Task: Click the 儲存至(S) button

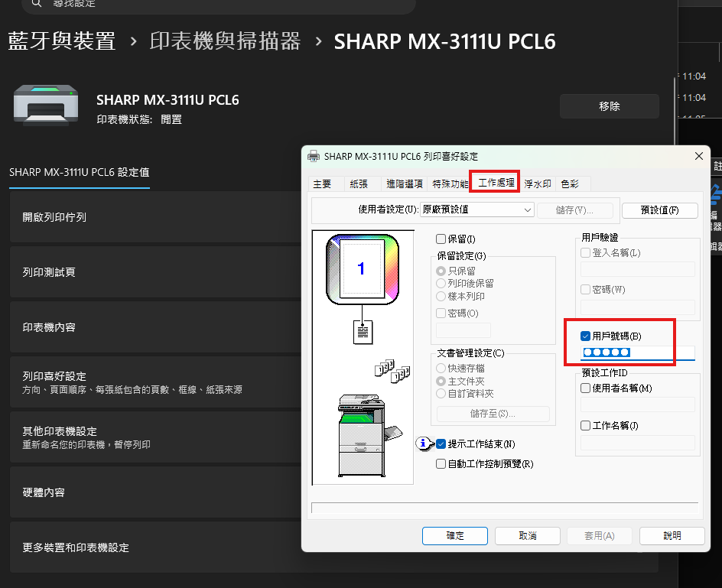Action: 493,414
